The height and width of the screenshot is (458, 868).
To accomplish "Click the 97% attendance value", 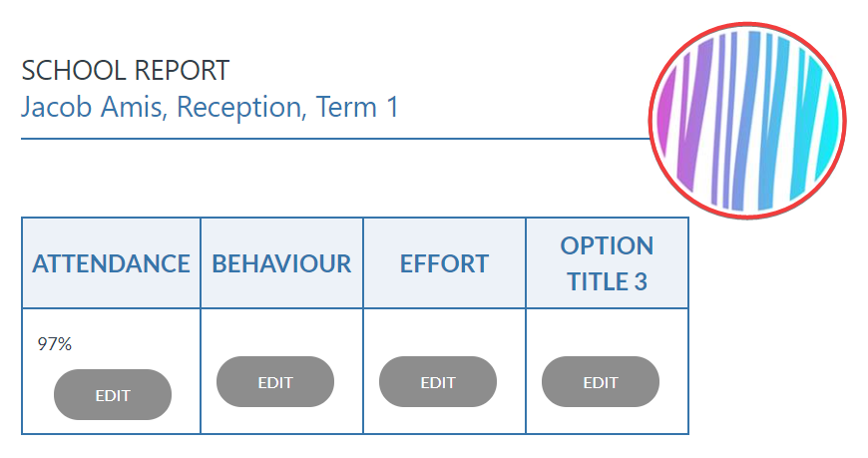I will pyautogui.click(x=54, y=344).
